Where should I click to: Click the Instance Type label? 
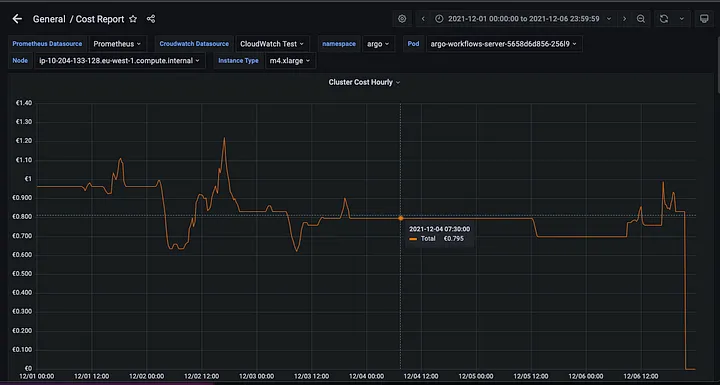[238, 61]
